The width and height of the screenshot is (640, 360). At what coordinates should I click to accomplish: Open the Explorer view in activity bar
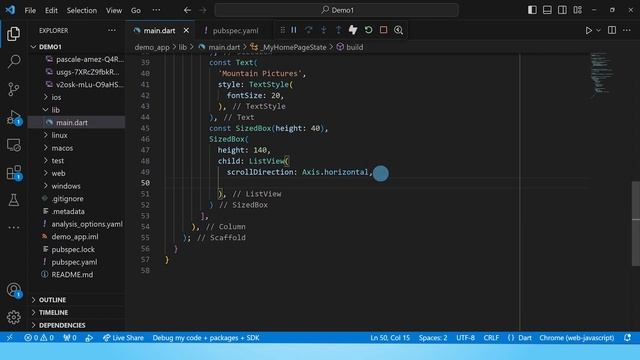[x=13, y=34]
